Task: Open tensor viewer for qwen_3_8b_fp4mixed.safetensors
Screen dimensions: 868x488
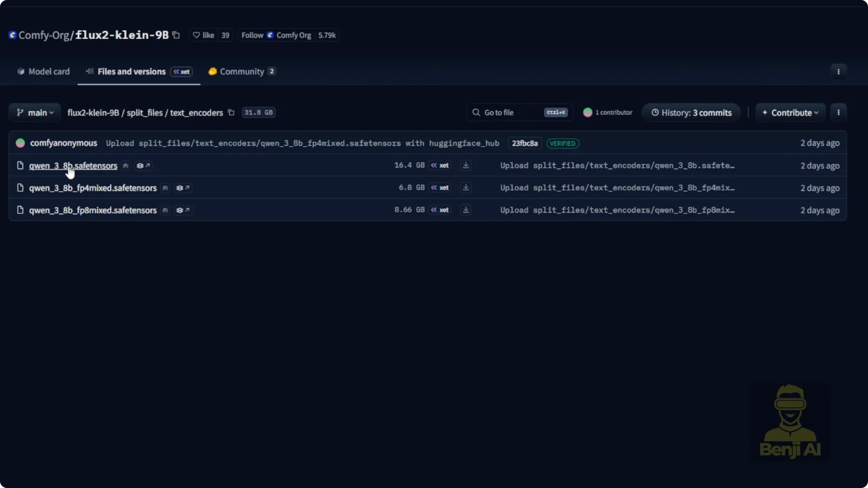Action: pos(183,188)
